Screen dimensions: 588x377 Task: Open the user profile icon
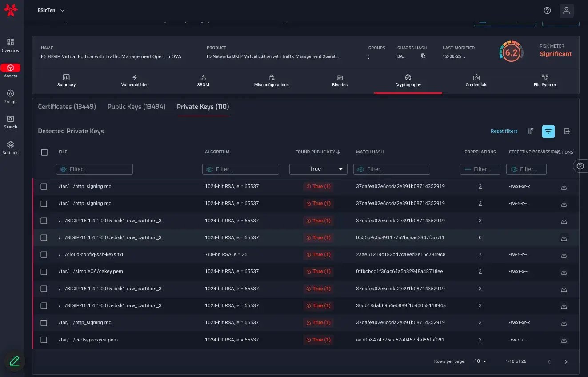(567, 10)
